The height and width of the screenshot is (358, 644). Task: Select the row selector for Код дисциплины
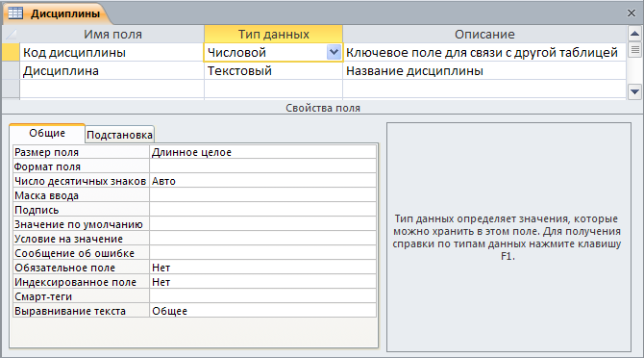pos(11,52)
